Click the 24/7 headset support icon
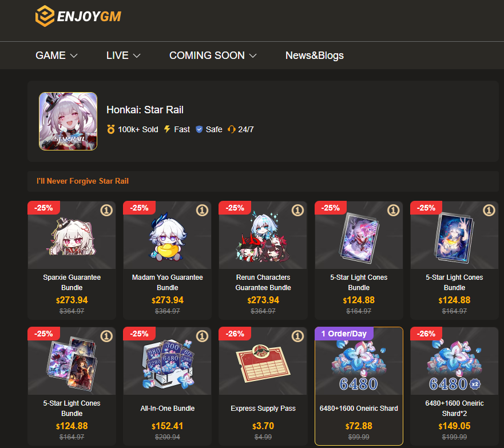504x448 pixels. pyautogui.click(x=232, y=129)
